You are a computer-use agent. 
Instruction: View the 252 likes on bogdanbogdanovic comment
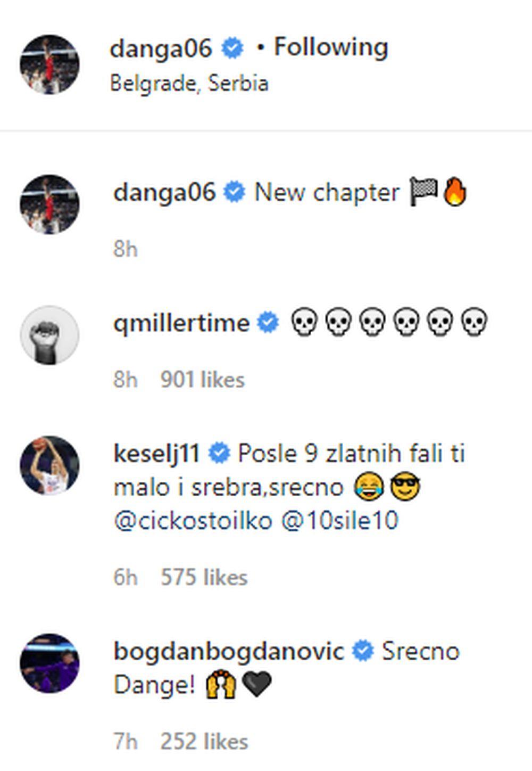pos(204,741)
